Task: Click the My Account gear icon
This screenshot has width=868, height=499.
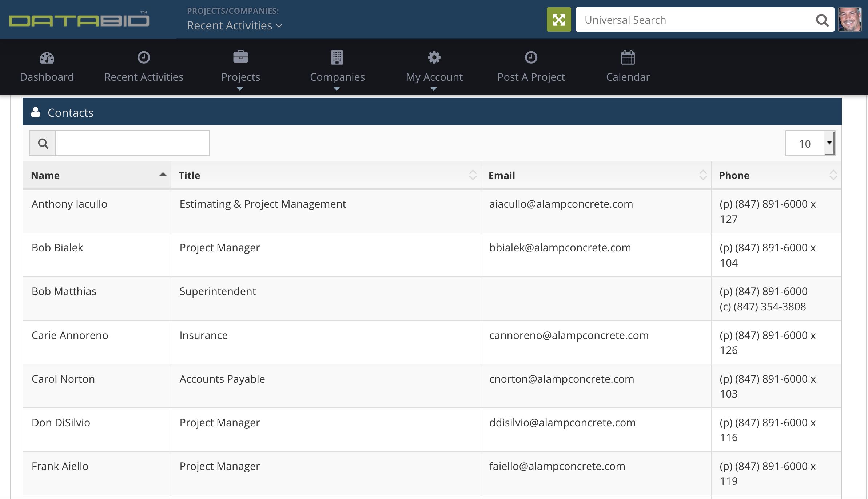Action: pos(434,57)
